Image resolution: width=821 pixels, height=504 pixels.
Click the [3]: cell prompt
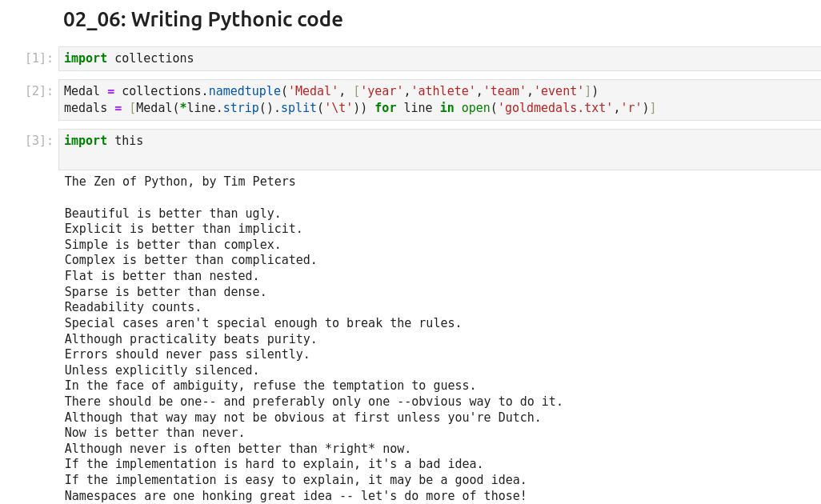click(39, 141)
